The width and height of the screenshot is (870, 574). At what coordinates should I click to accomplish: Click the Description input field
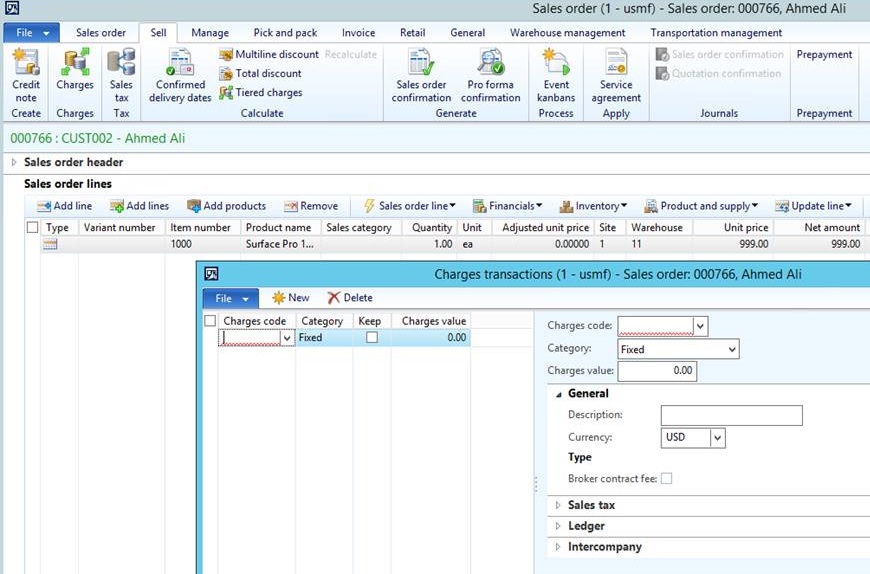click(731, 415)
